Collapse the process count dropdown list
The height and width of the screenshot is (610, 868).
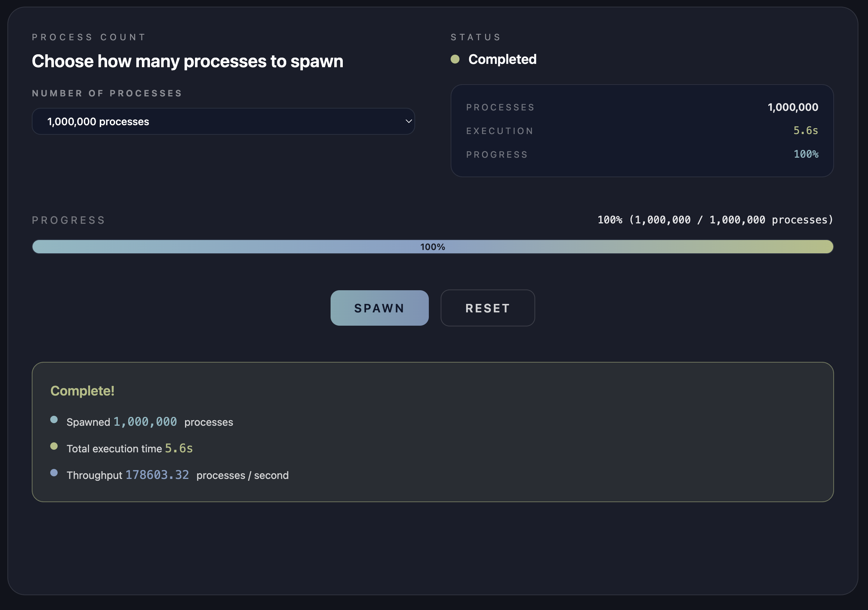[223, 121]
